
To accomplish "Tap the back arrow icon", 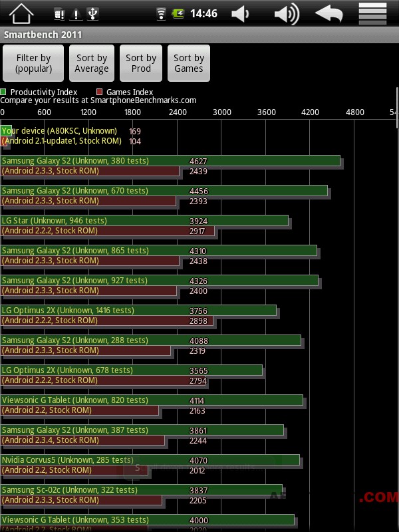I will [x=329, y=14].
